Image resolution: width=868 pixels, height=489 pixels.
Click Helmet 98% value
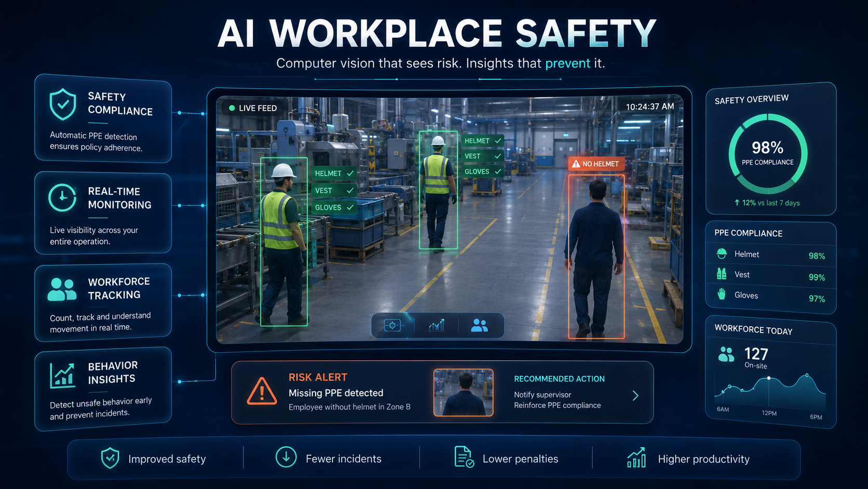(x=817, y=256)
